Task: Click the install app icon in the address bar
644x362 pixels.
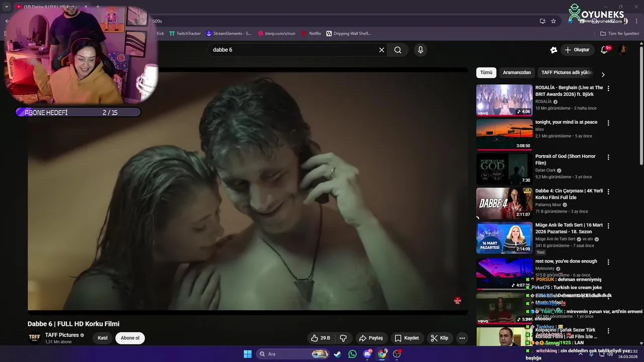Action: point(542,21)
